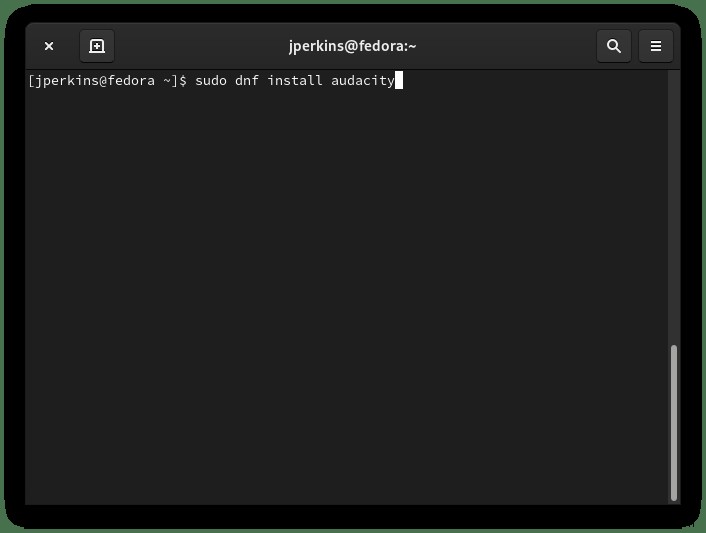Screen dimensions: 706x533
Task: Close the terminal window
Action: 49,46
